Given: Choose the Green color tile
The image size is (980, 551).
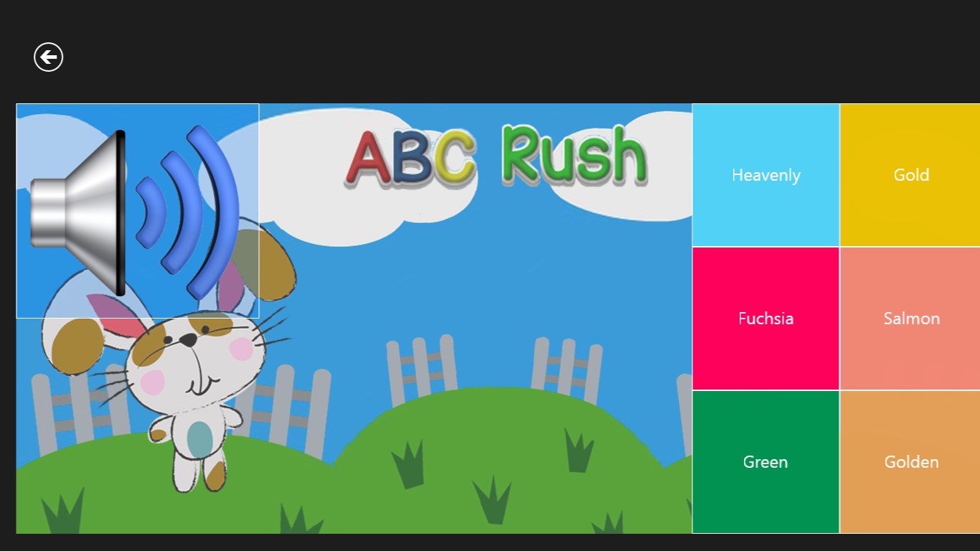Looking at the screenshot, I should (765, 462).
